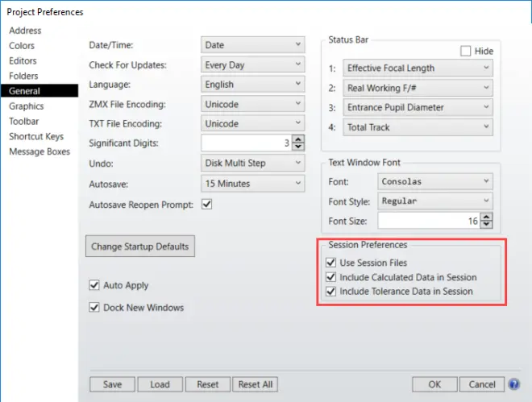Toggle Dock New Windows checkbox
Screen dimensions: 532x402
[94, 308]
